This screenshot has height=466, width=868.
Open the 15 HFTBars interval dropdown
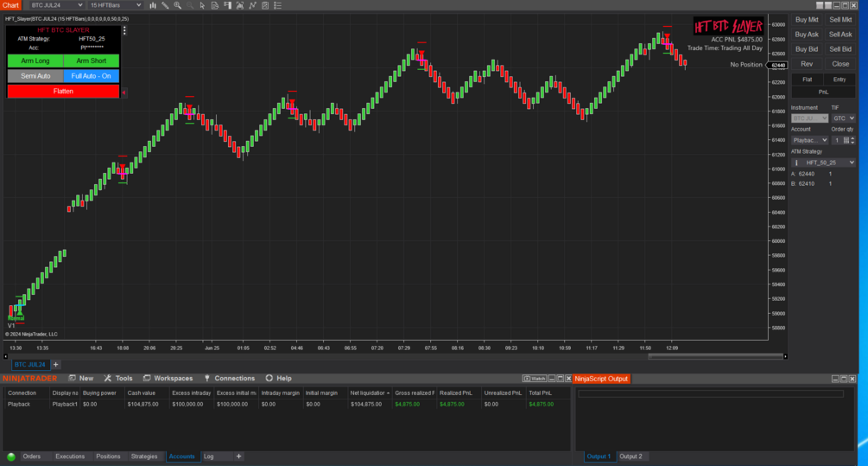point(115,5)
